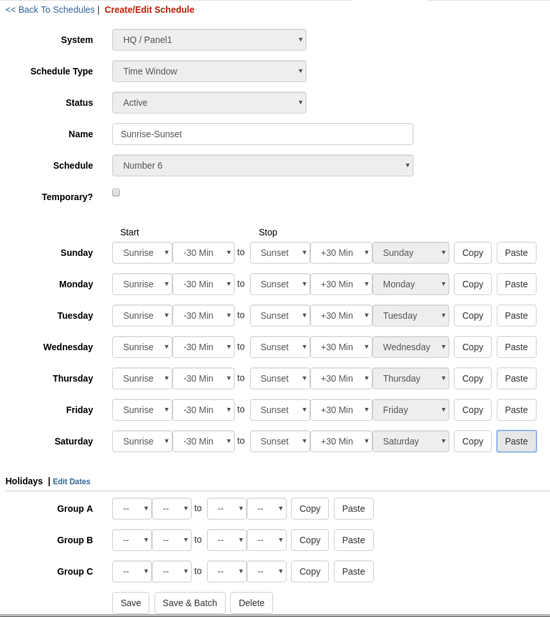Image resolution: width=550 pixels, height=617 pixels.
Task: Open Monday's start Sunrise dropdown
Action: 142,284
